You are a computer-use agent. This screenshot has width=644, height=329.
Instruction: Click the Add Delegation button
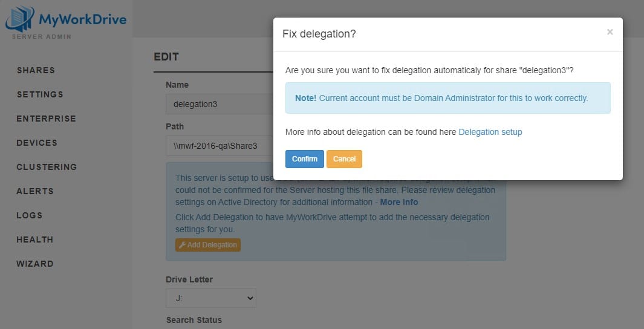click(x=208, y=245)
